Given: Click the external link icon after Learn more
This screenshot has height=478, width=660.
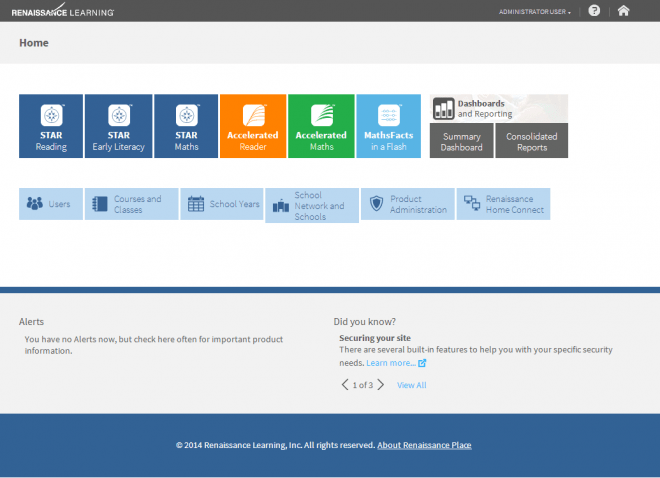Looking at the screenshot, I should (422, 363).
